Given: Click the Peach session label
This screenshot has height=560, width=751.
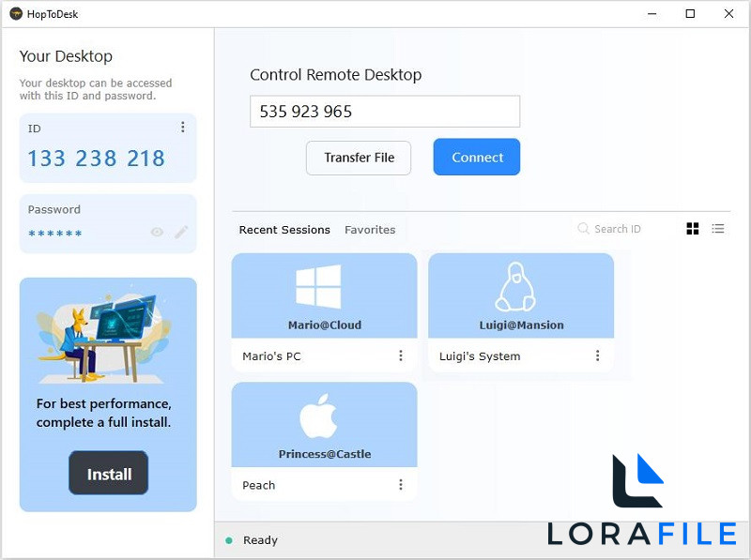Looking at the screenshot, I should pyautogui.click(x=259, y=485).
